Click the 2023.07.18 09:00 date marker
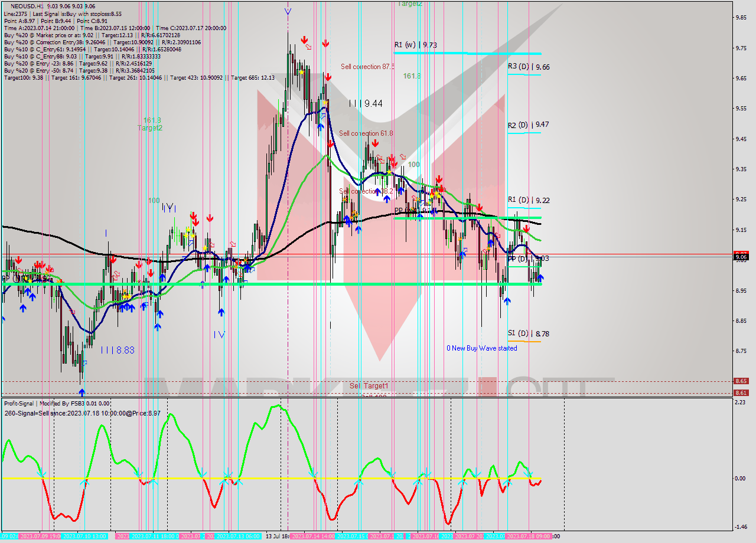The height and width of the screenshot is (543, 756). pyautogui.click(x=529, y=537)
